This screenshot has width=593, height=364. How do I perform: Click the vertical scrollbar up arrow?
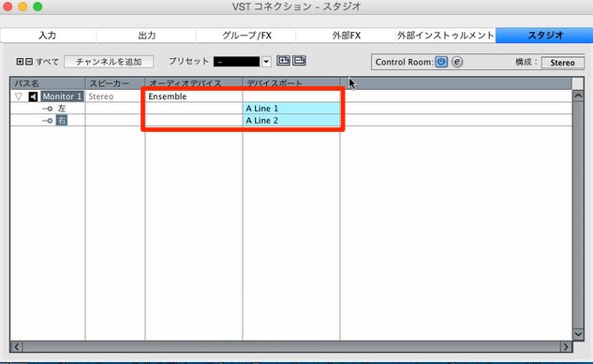point(578,95)
